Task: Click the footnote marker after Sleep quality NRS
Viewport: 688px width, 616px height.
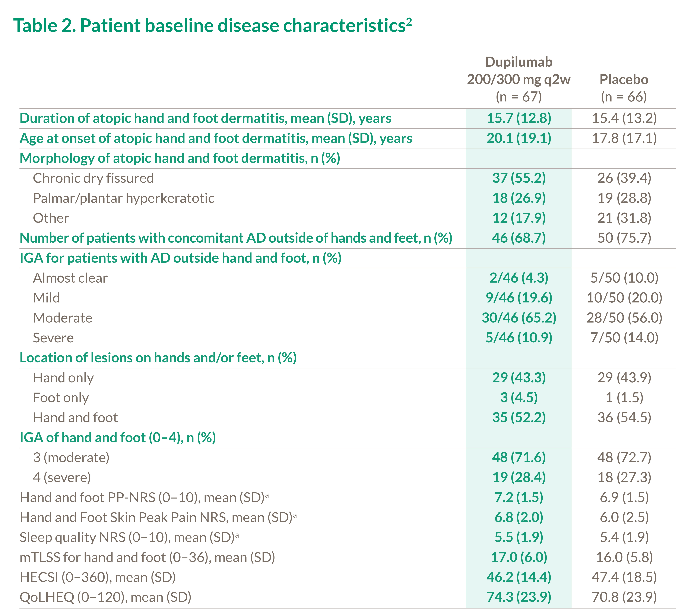Action: pyautogui.click(x=237, y=535)
